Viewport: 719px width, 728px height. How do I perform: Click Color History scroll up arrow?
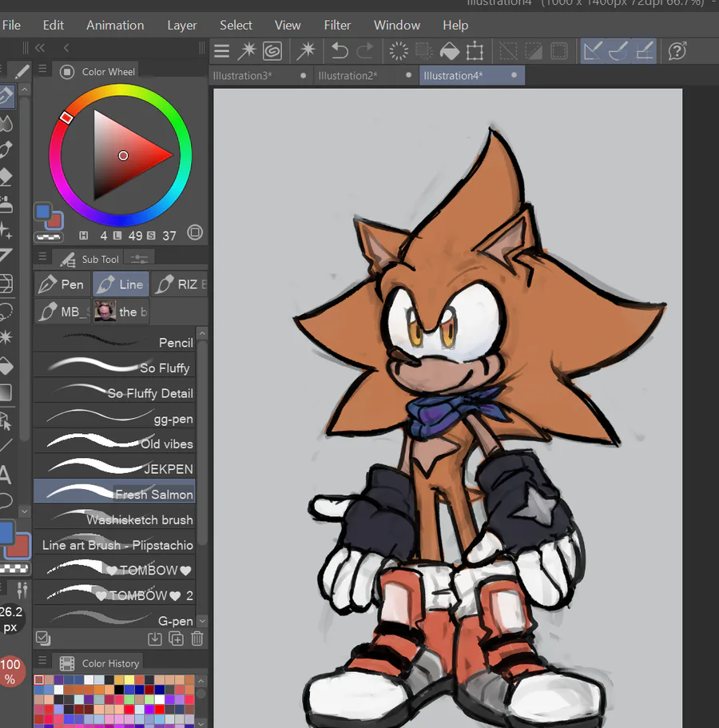(201, 681)
